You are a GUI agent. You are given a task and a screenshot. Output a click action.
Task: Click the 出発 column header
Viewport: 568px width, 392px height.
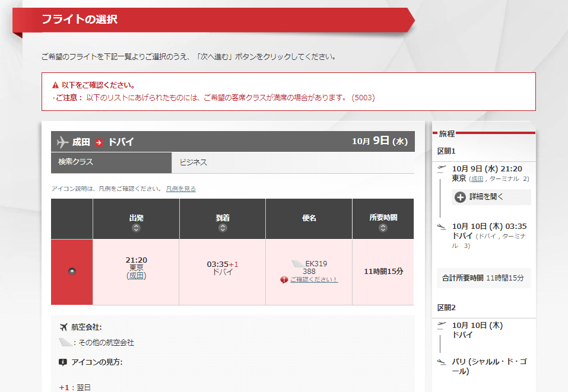[136, 218]
